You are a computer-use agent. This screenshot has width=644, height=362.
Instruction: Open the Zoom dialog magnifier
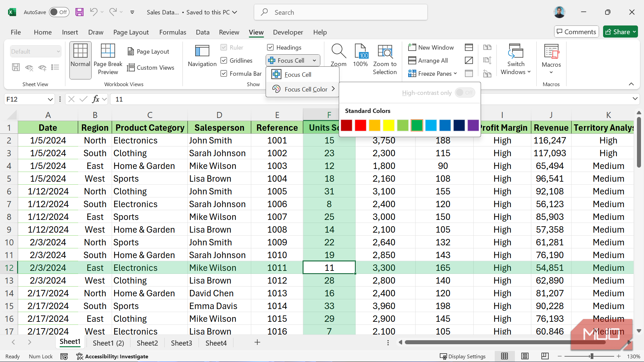(x=338, y=56)
